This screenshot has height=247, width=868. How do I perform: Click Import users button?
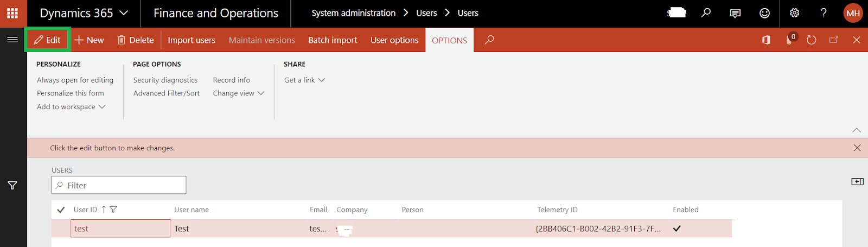(x=192, y=40)
